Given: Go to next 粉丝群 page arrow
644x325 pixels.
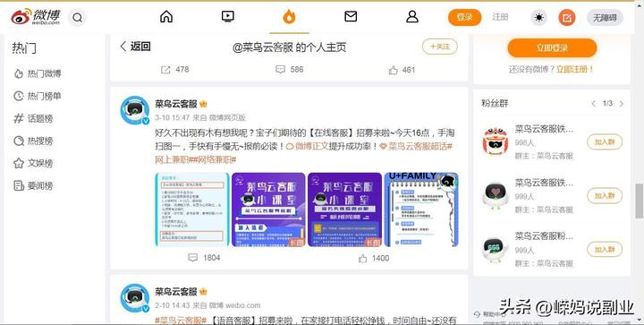Looking at the screenshot, I should coord(622,104).
